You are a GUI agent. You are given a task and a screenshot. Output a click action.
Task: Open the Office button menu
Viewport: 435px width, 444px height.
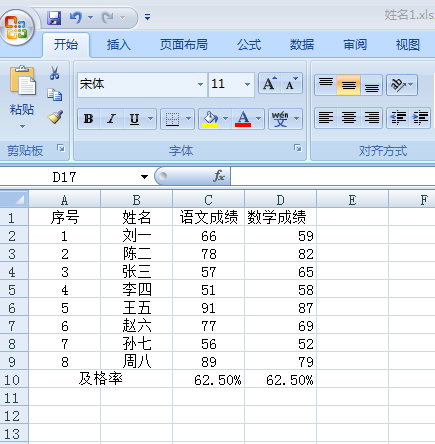click(x=17, y=27)
